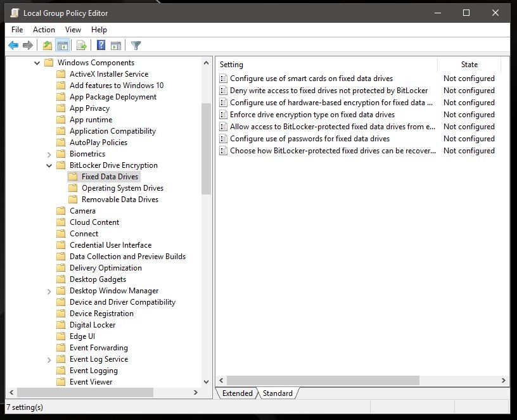Switch to the Extended tab
517x420 pixels.
(238, 393)
